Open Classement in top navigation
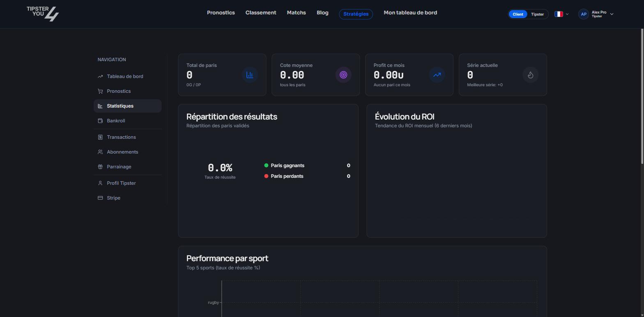The width and height of the screenshot is (644, 317). (x=261, y=13)
